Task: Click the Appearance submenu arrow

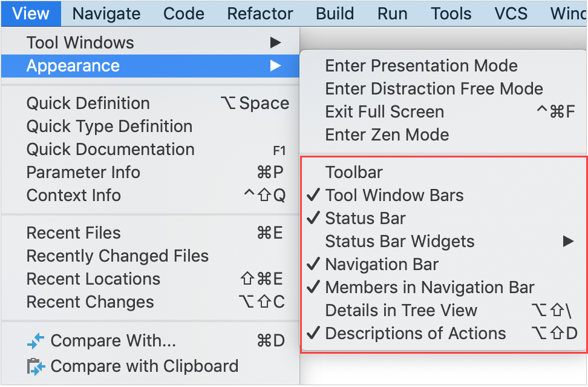Action: (275, 66)
